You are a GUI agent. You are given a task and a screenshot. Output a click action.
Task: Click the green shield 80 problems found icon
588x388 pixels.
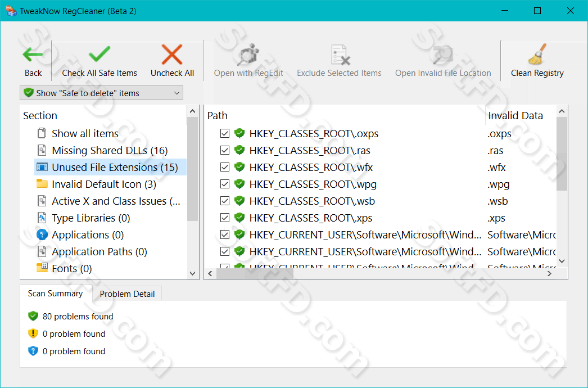33,316
